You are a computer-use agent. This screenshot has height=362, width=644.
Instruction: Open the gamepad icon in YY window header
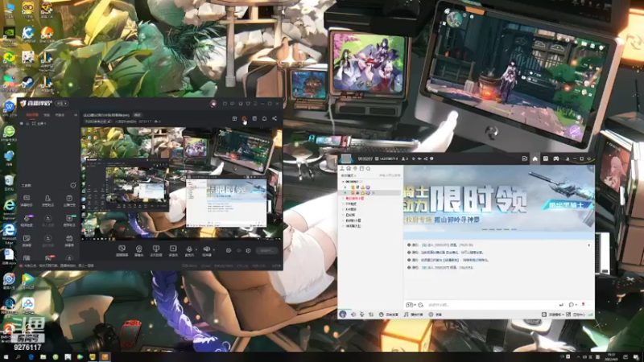(x=555, y=158)
